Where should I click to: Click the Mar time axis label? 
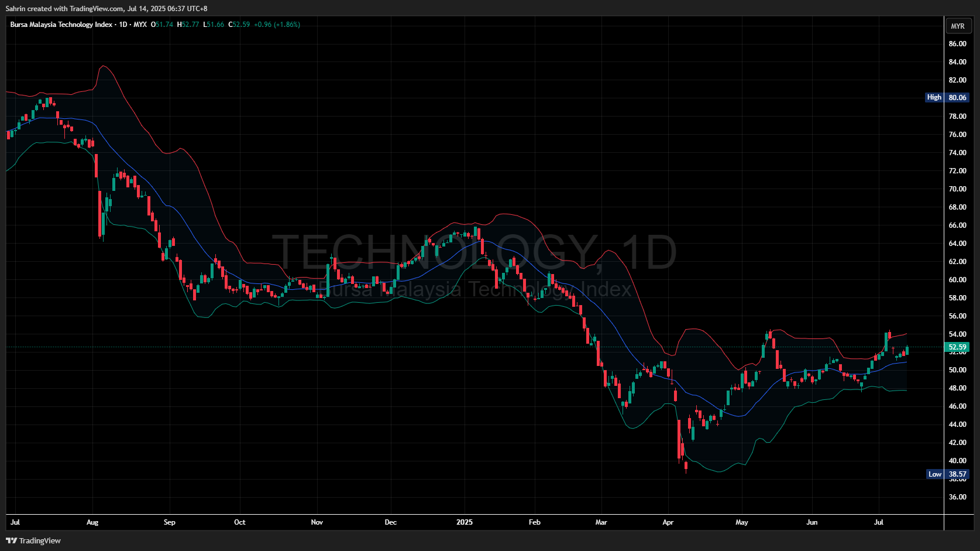point(601,522)
